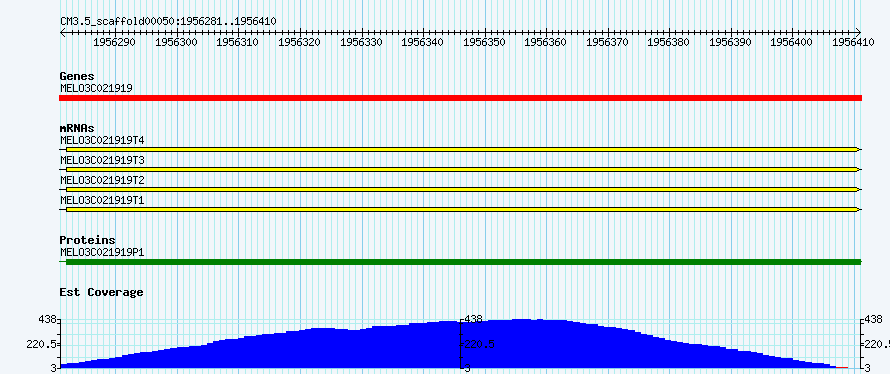Click the left 220.5 axis label

[x=42, y=344]
